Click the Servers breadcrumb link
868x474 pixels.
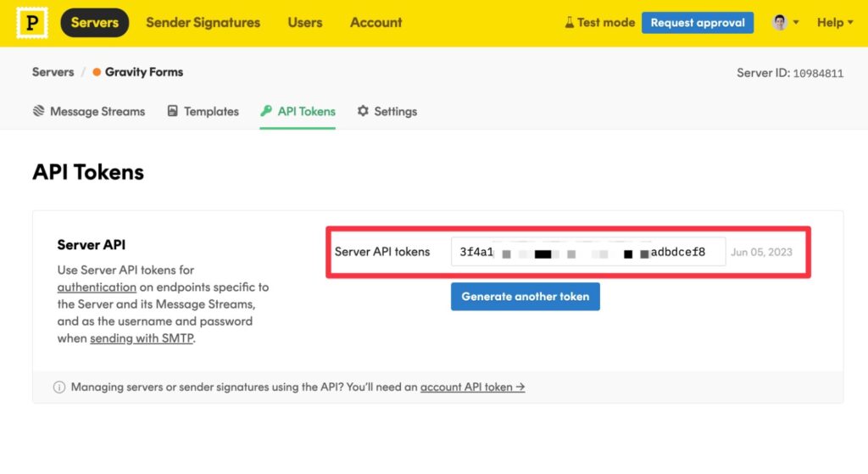click(x=53, y=72)
